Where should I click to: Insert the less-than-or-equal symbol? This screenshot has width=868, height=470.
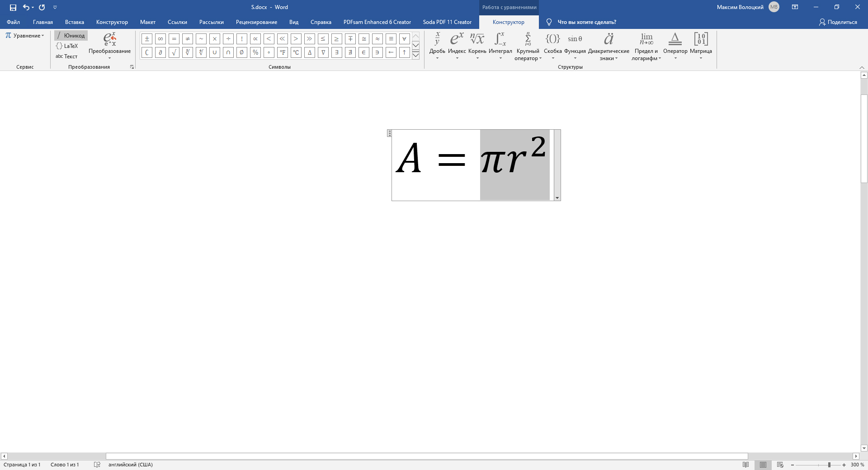(323, 39)
